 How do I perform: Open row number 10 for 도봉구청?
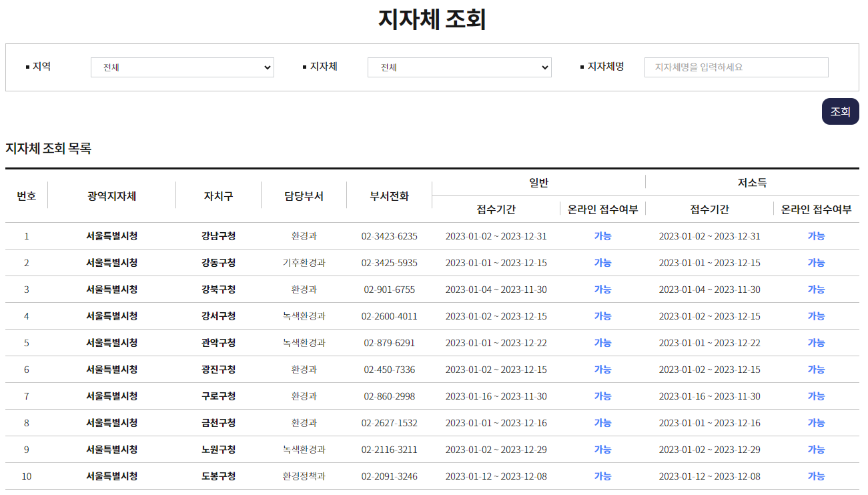pyautogui.click(x=27, y=476)
